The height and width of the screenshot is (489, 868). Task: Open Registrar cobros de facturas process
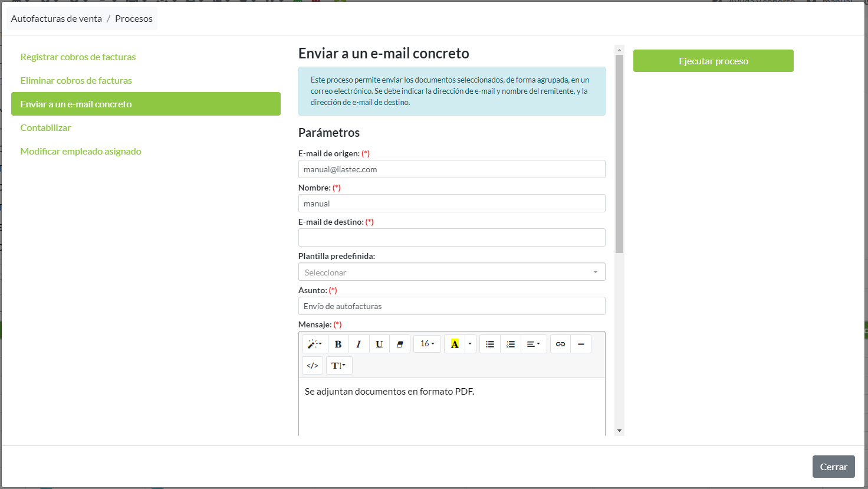coord(78,57)
